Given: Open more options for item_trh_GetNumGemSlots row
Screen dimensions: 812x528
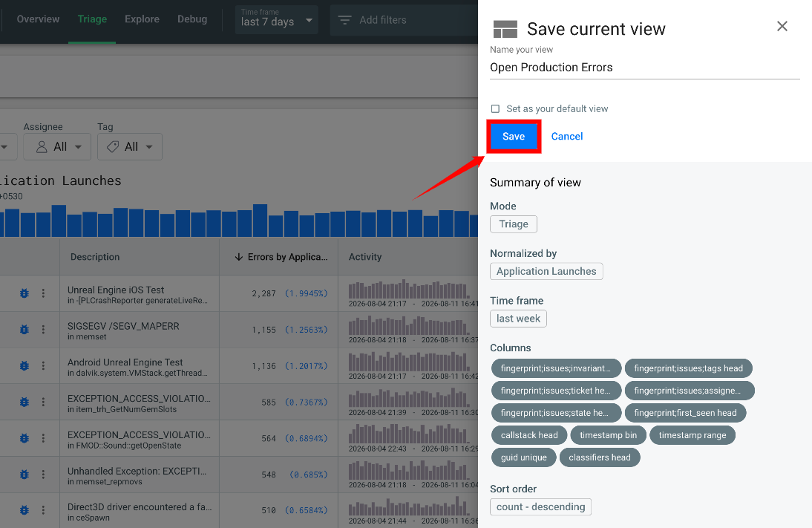Looking at the screenshot, I should [x=44, y=402].
